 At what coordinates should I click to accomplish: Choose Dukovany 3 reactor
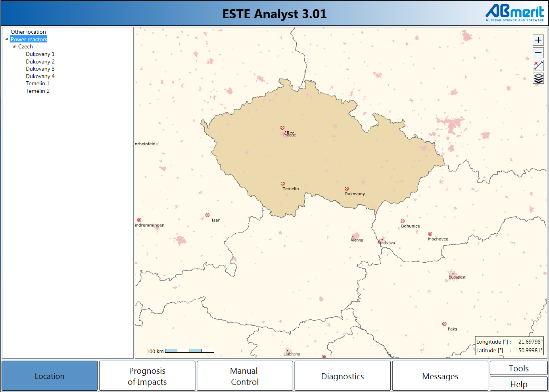click(x=40, y=69)
